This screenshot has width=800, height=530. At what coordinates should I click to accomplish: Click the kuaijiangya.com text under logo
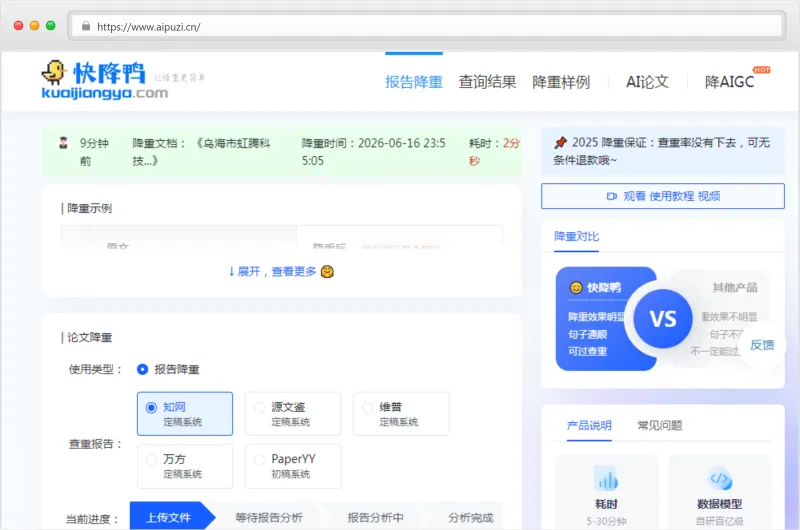105,93
